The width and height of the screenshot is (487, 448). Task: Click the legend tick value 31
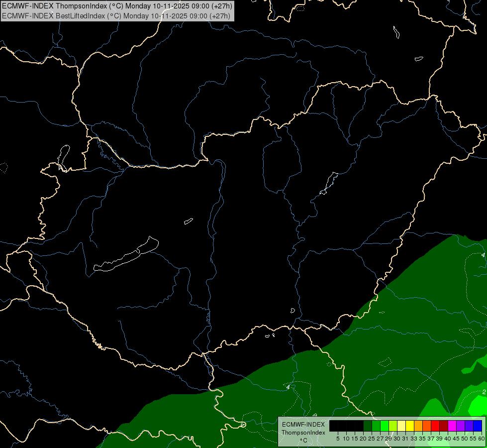(x=405, y=439)
